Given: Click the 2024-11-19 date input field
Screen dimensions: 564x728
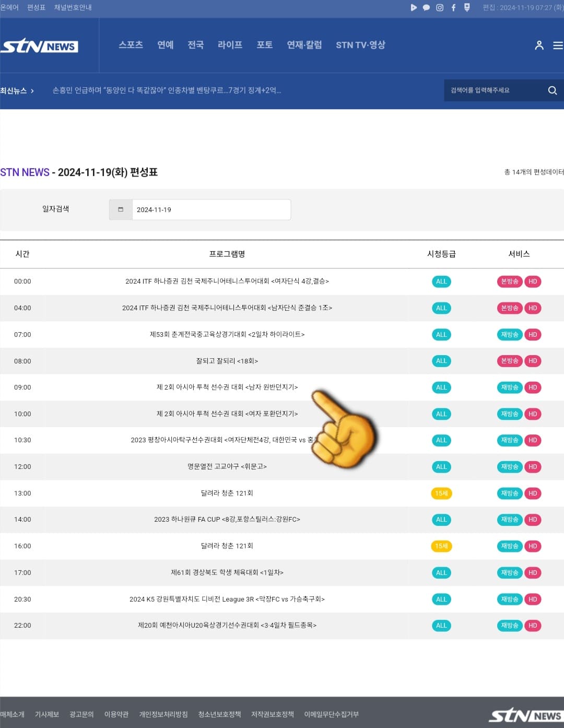Looking at the screenshot, I should click(x=211, y=209).
